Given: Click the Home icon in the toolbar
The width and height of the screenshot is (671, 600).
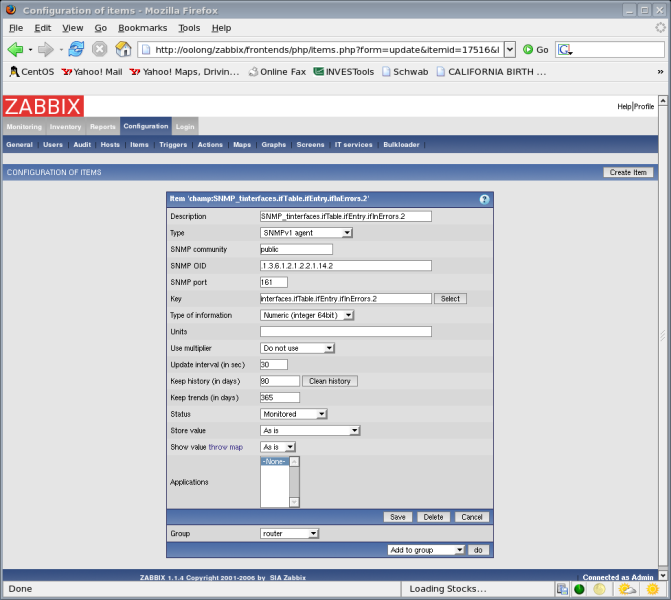Looking at the screenshot, I should [x=123, y=49].
